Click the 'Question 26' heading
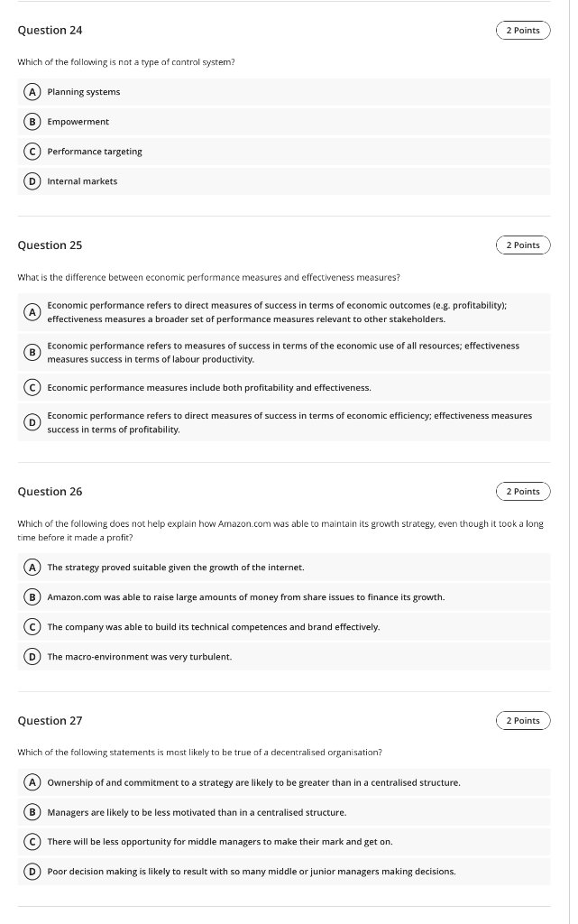This screenshot has width=578, height=924. [x=50, y=491]
